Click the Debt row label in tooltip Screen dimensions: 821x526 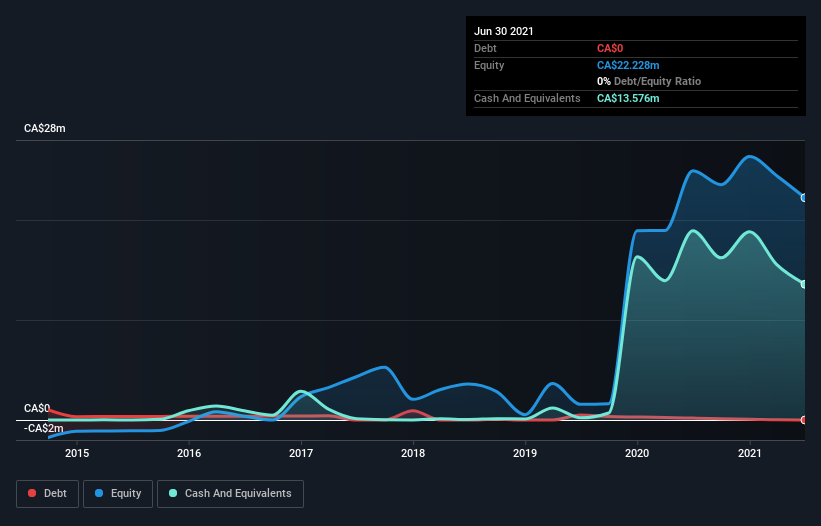click(x=485, y=48)
